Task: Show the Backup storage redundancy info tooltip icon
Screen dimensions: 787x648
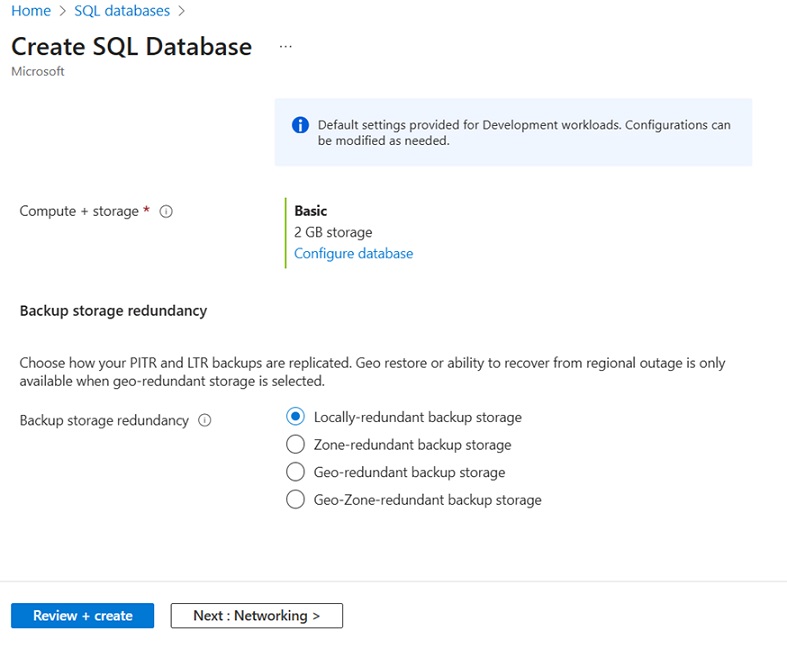Action: (x=205, y=420)
